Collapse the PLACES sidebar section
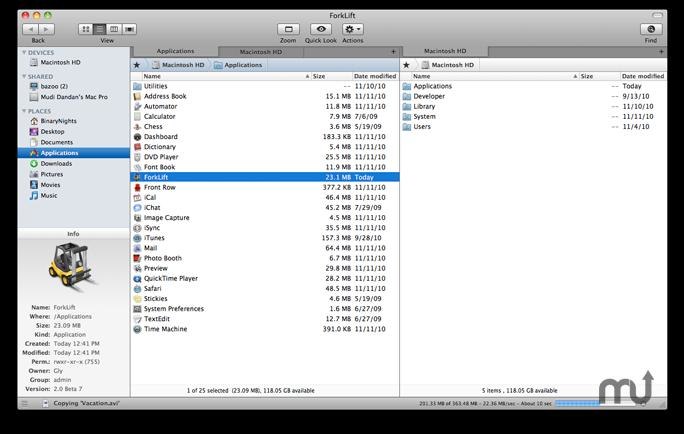 24,111
